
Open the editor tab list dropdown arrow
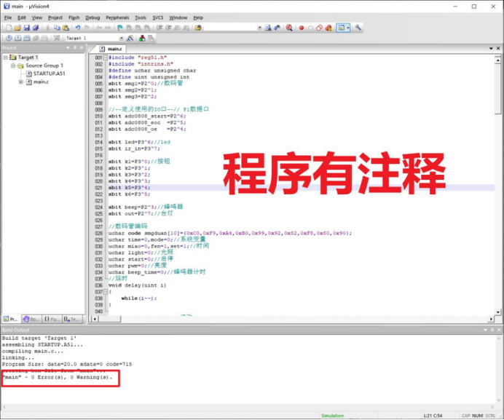pyautogui.click(x=491, y=49)
